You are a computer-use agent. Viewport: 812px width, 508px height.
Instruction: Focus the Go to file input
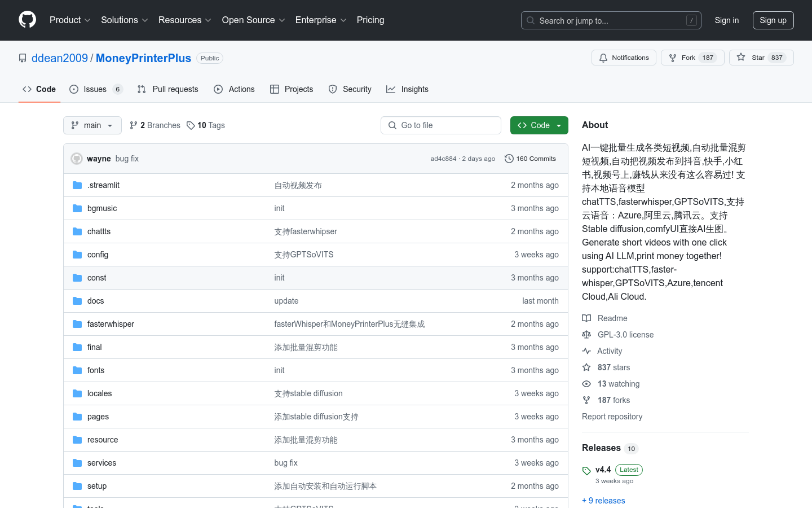441,125
